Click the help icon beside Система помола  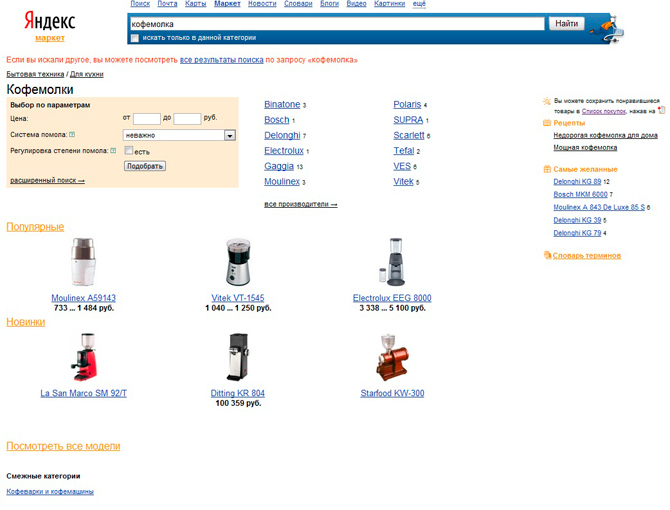click(x=72, y=135)
